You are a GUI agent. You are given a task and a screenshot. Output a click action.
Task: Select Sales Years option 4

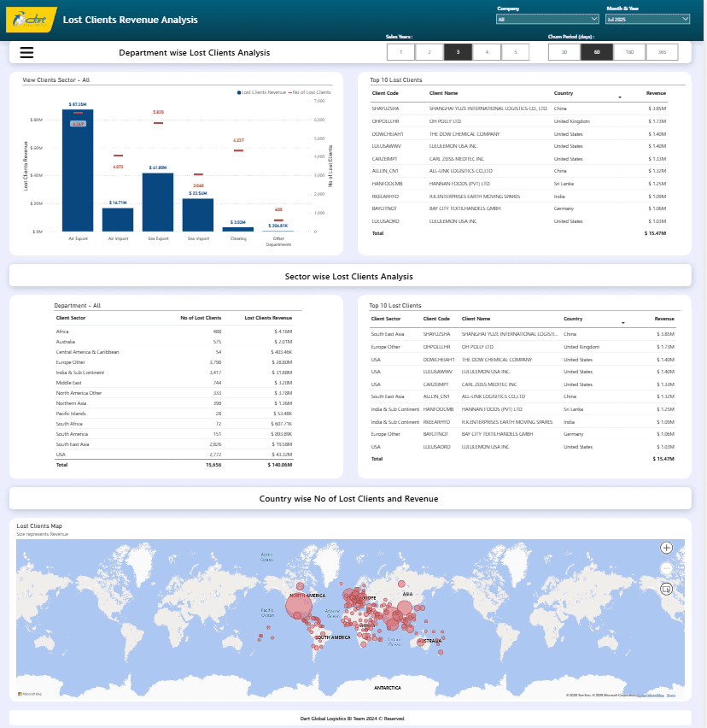[x=487, y=52]
